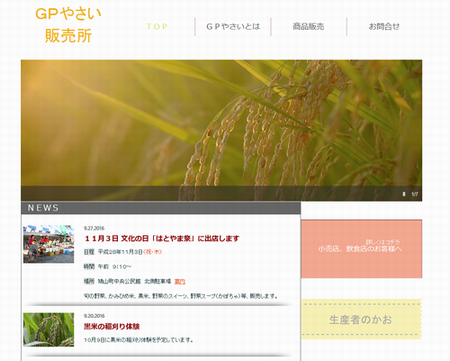The width and height of the screenshot is (450, 361).
Task: Open the 11月3日 文化の日 はとやま祭 headline
Action: click(x=162, y=239)
